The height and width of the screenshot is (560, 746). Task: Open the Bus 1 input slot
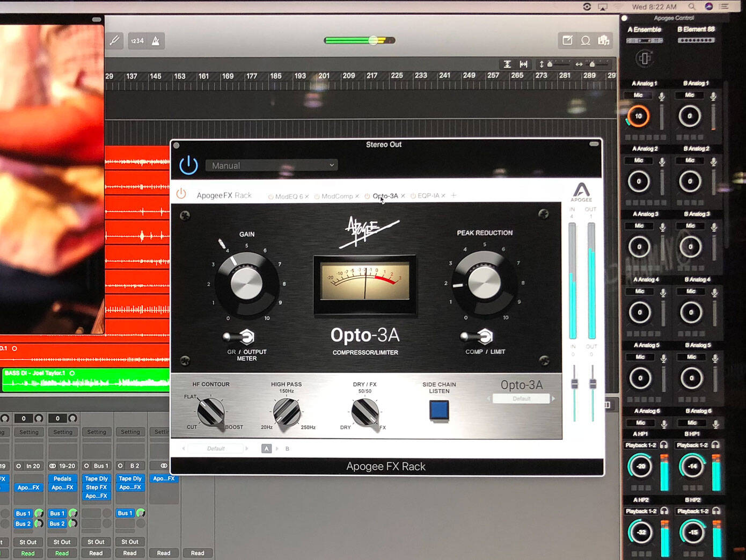click(x=97, y=466)
